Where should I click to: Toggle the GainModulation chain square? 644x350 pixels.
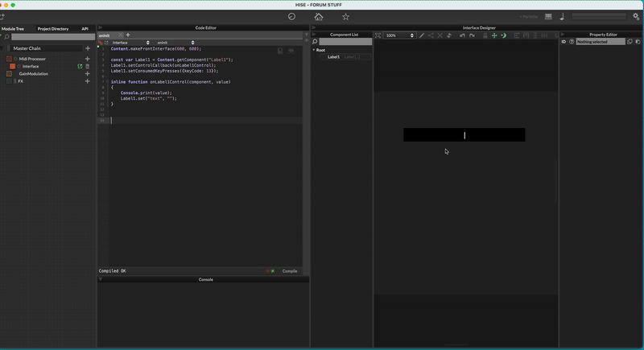click(9, 74)
